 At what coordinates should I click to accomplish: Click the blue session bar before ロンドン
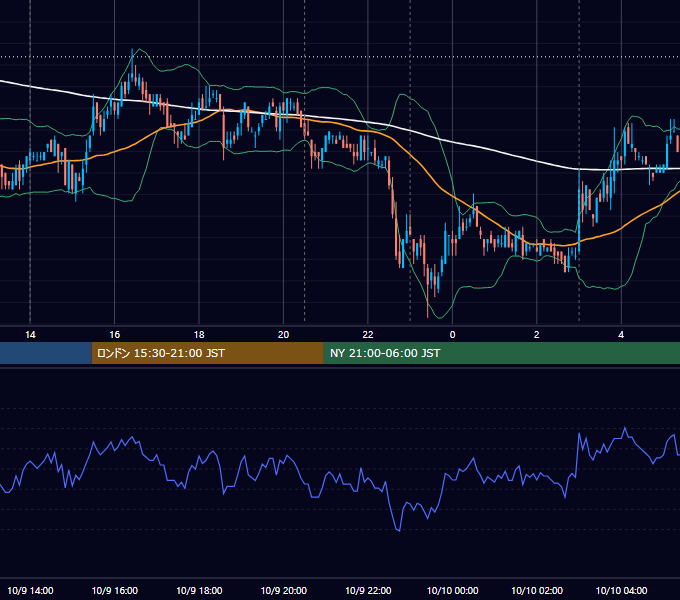coord(46,353)
